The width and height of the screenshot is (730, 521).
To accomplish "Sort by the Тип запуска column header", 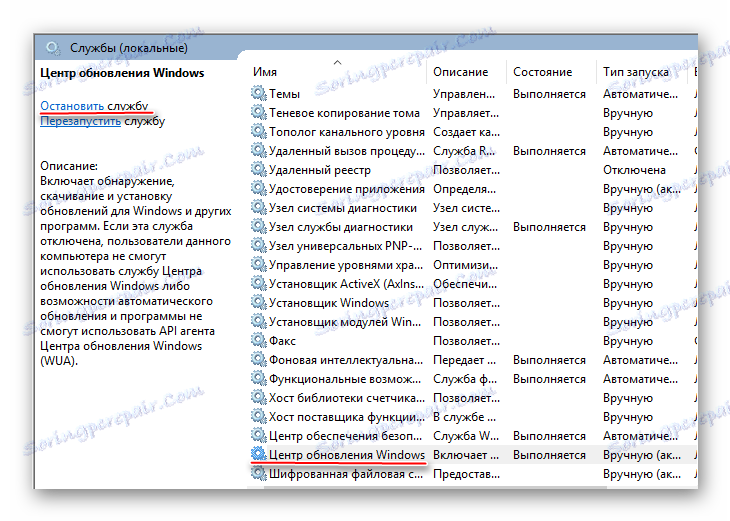I will click(635, 72).
